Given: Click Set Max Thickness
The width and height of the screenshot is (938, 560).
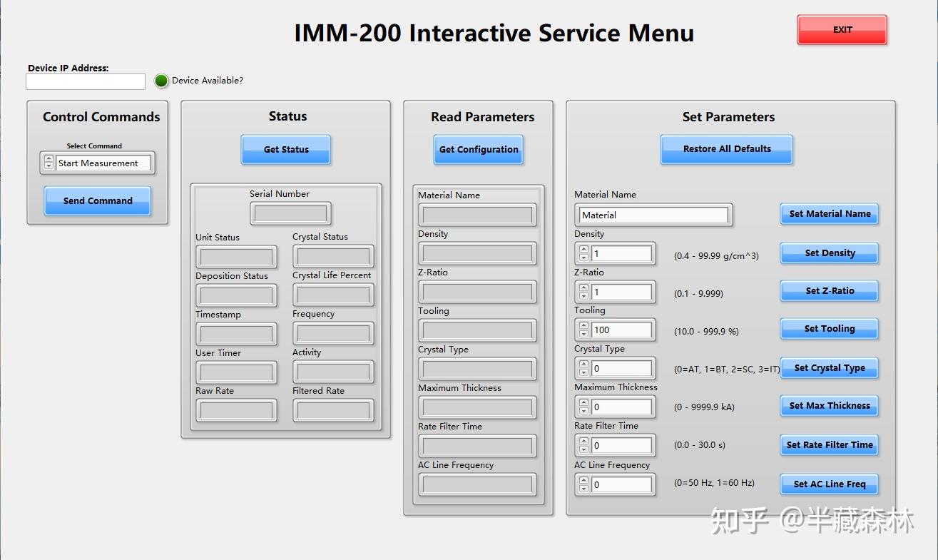Looking at the screenshot, I should (829, 405).
